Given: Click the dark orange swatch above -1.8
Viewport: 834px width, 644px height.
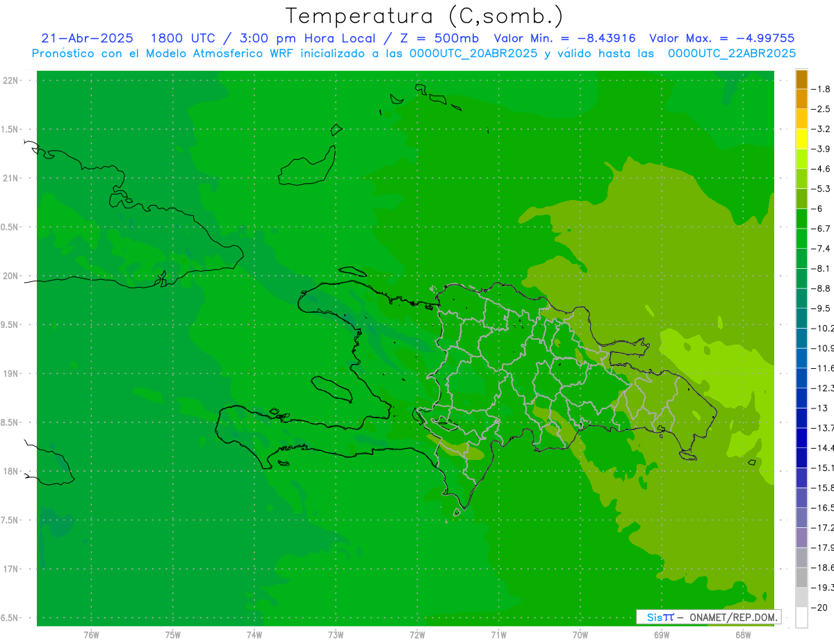Looking at the screenshot, I should [801, 80].
